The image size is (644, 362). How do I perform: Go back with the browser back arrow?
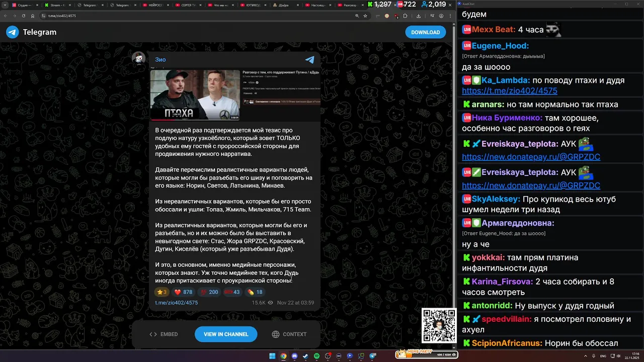pos(5,16)
